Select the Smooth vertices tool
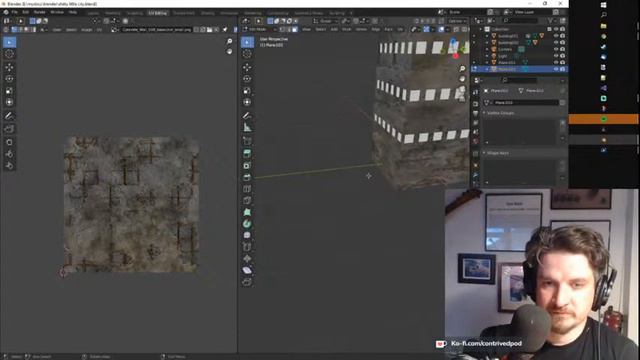The width and height of the screenshot is (640, 360). [x=247, y=236]
